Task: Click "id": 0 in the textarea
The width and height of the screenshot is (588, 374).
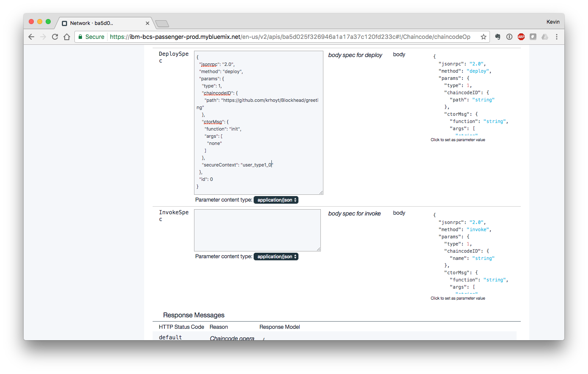Action: [206, 179]
